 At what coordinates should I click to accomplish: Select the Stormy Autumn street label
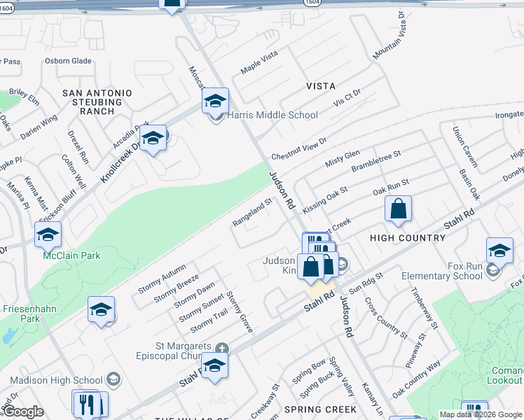pyautogui.click(x=162, y=279)
